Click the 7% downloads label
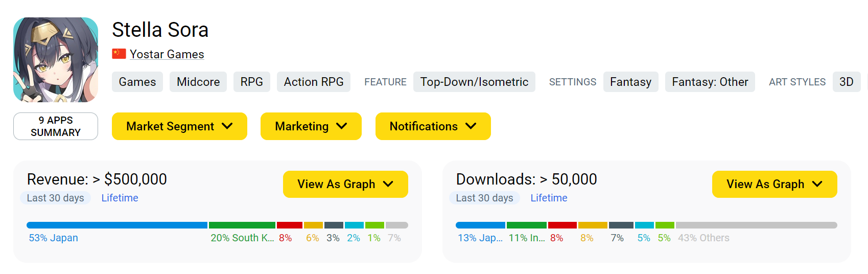The height and width of the screenshot is (274, 868). click(x=617, y=238)
